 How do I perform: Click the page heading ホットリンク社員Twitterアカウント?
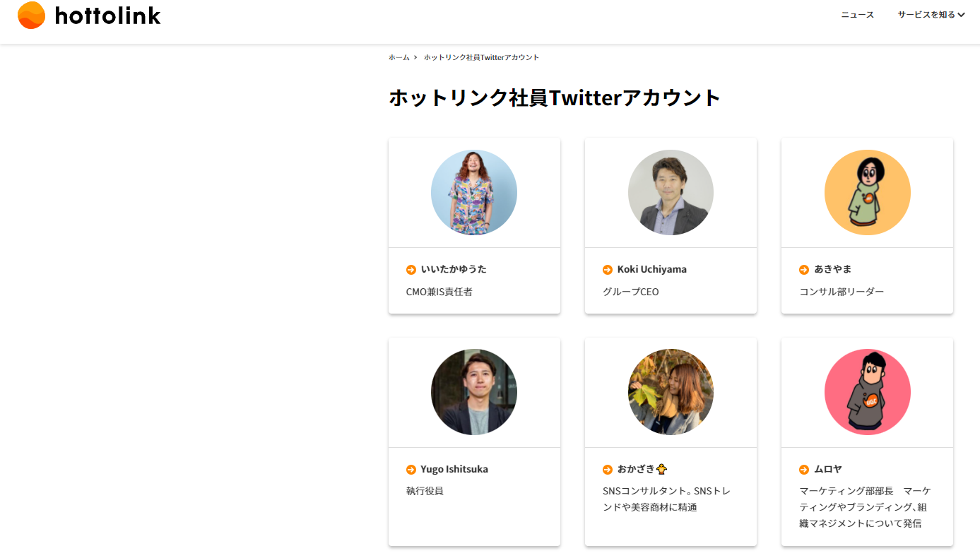pyautogui.click(x=555, y=97)
